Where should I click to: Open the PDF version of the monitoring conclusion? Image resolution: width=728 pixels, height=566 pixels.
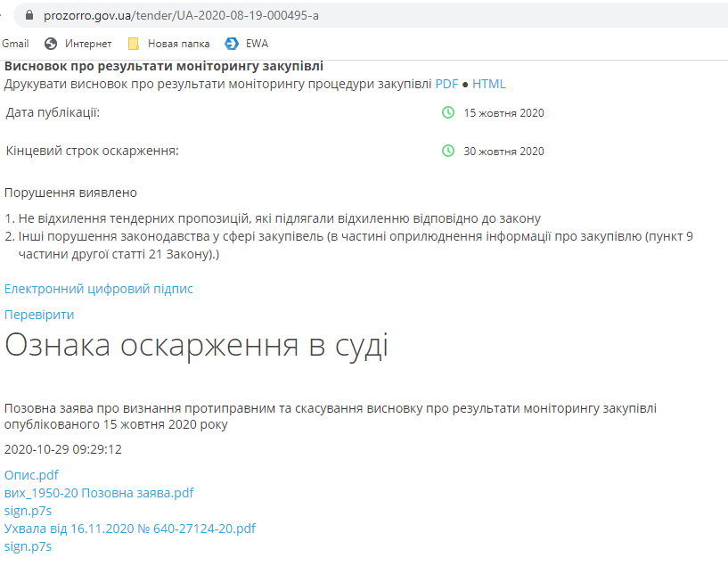coord(446,84)
